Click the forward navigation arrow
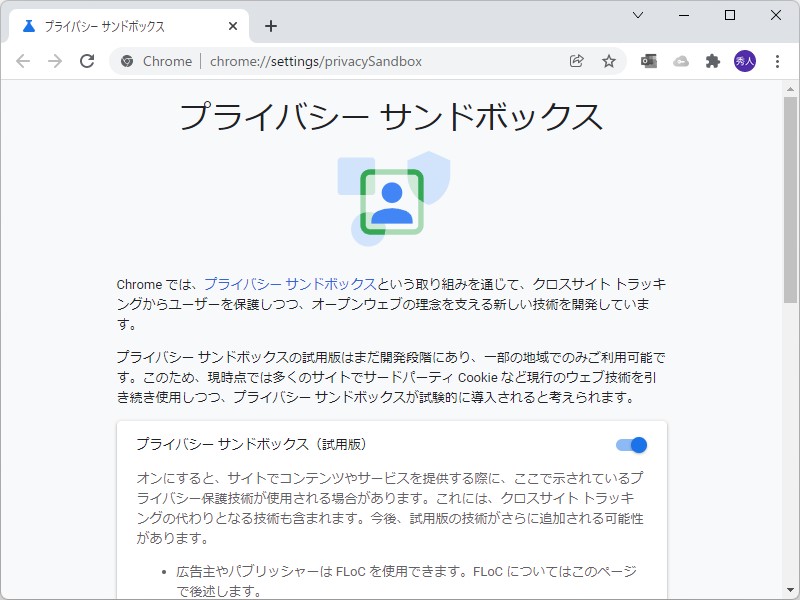The width and height of the screenshot is (800, 600). click(55, 61)
